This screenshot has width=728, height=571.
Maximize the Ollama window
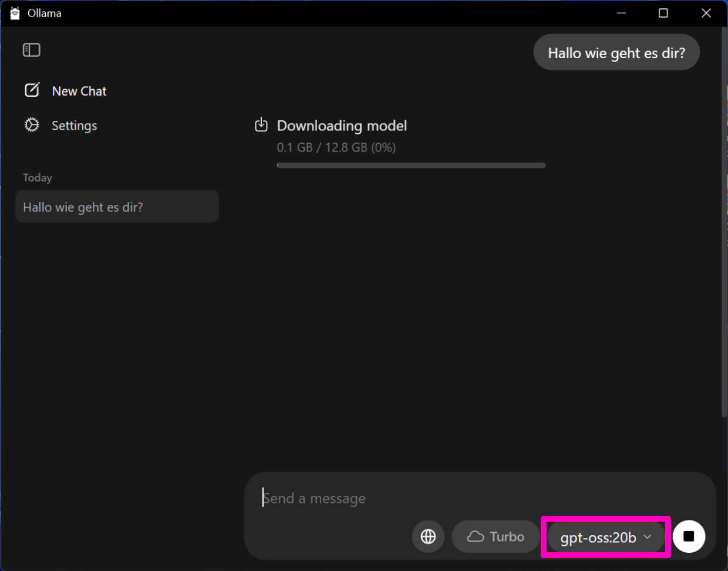point(663,13)
